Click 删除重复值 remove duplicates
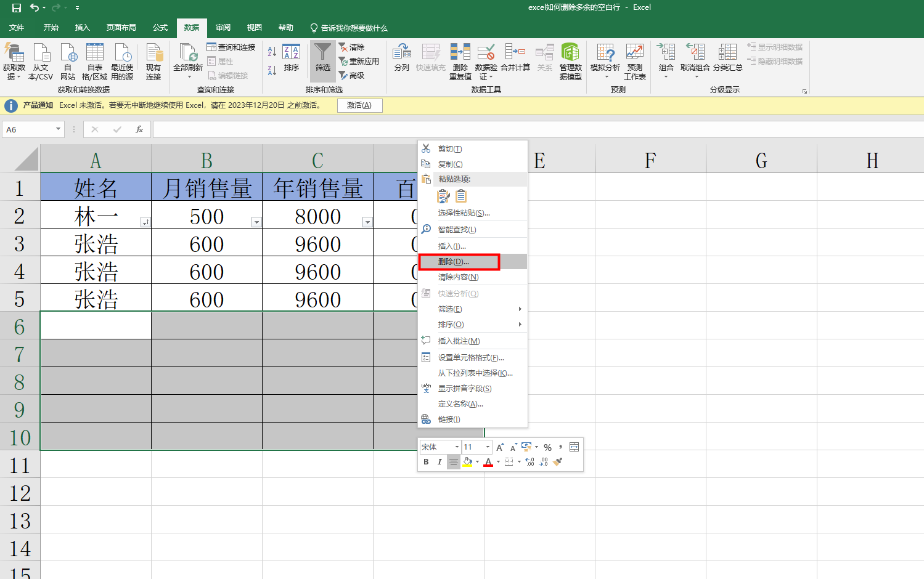This screenshot has height=579, width=924. (460, 62)
